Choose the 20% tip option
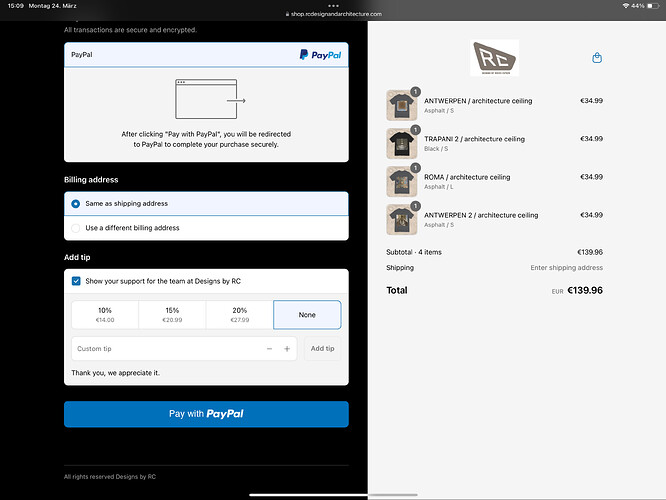This screenshot has width=666, height=500. (x=240, y=315)
